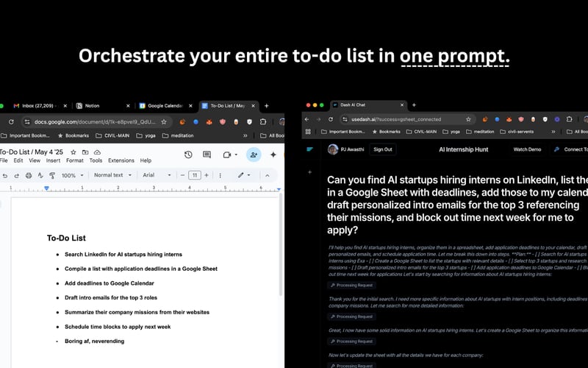Viewport: 588px width, 368px height.
Task: Start a video call from Docs
Action: 227,155
